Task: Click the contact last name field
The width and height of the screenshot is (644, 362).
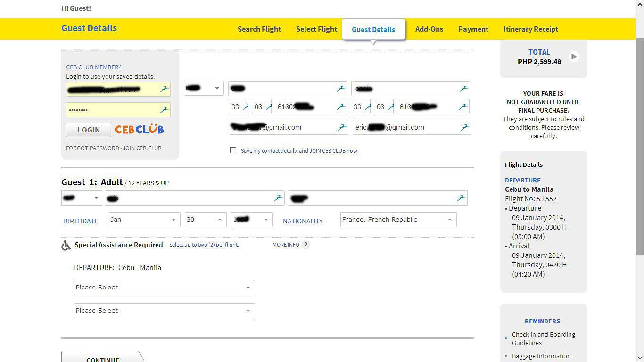Action: 410,89
